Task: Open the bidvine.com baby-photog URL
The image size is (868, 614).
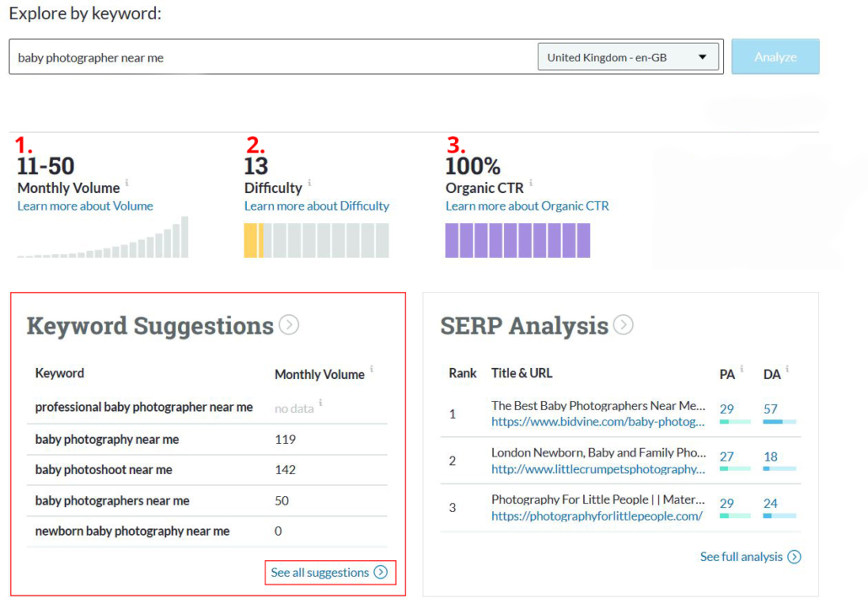Action: [x=597, y=422]
